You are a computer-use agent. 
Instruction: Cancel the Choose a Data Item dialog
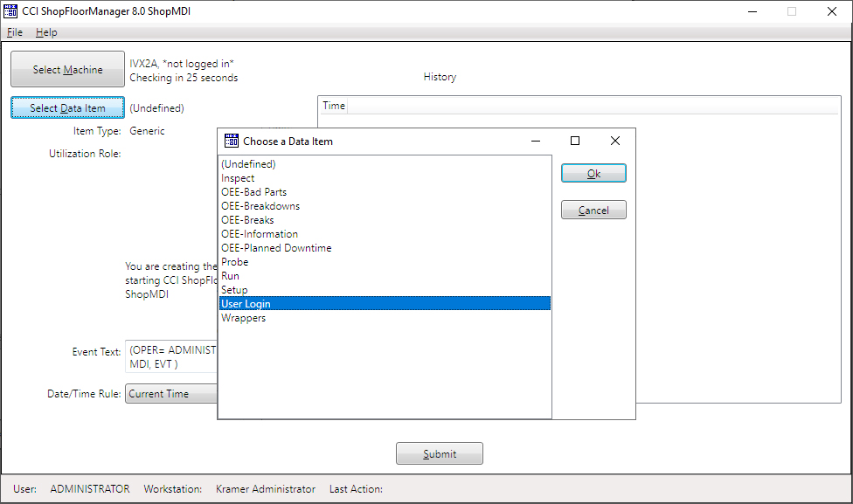593,210
